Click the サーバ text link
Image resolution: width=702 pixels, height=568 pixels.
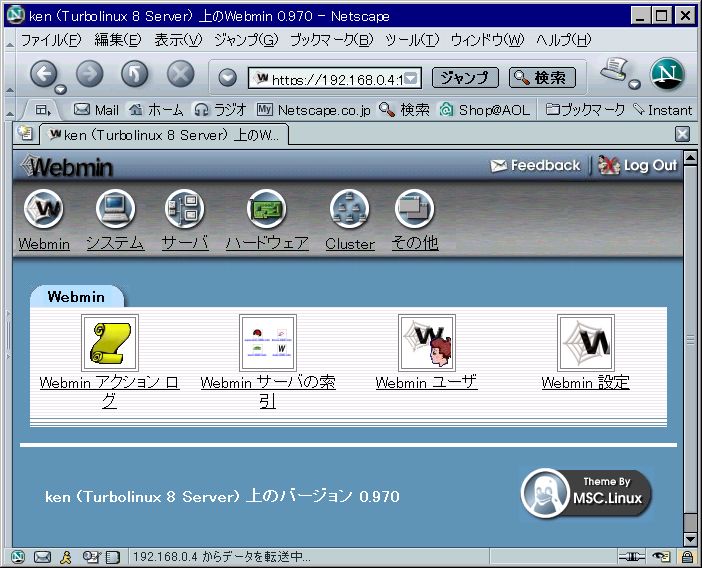click(x=185, y=243)
